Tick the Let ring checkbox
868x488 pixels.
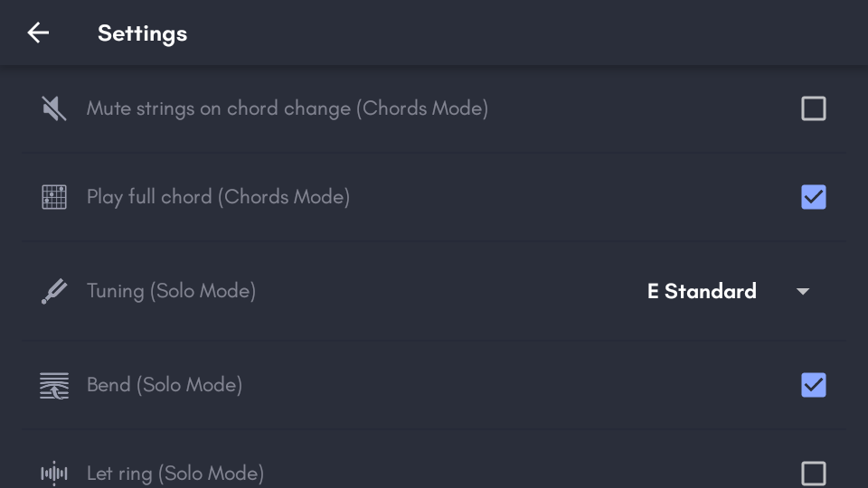coord(814,473)
